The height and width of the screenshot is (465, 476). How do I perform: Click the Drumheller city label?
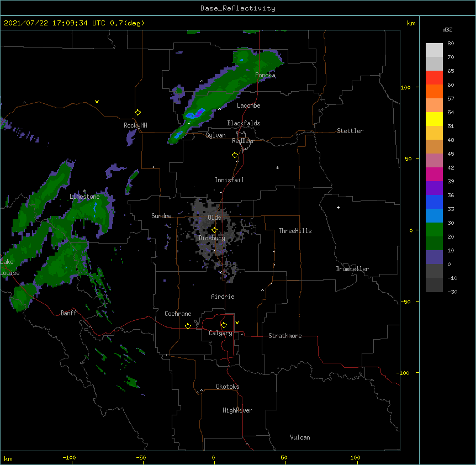[352, 269]
